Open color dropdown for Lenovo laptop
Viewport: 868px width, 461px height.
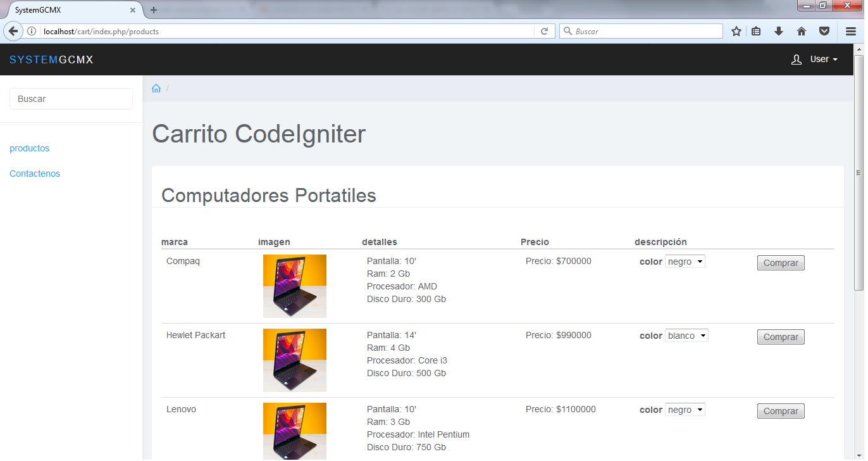coord(685,410)
